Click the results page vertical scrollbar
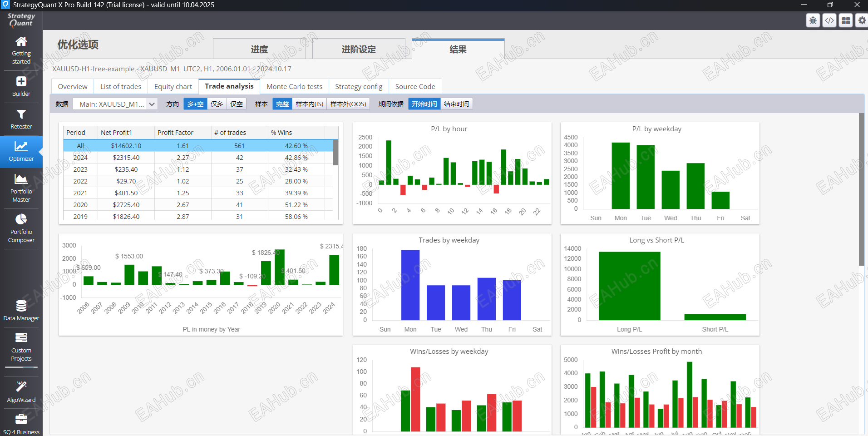 pyautogui.click(x=862, y=189)
